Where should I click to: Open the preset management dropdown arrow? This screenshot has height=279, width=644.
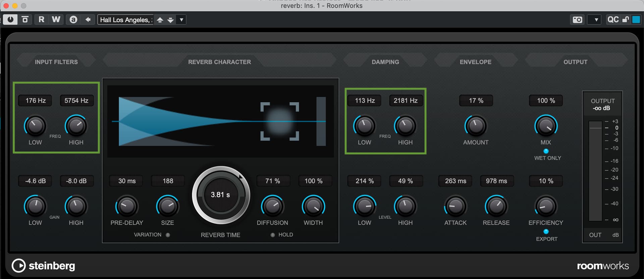click(x=181, y=19)
